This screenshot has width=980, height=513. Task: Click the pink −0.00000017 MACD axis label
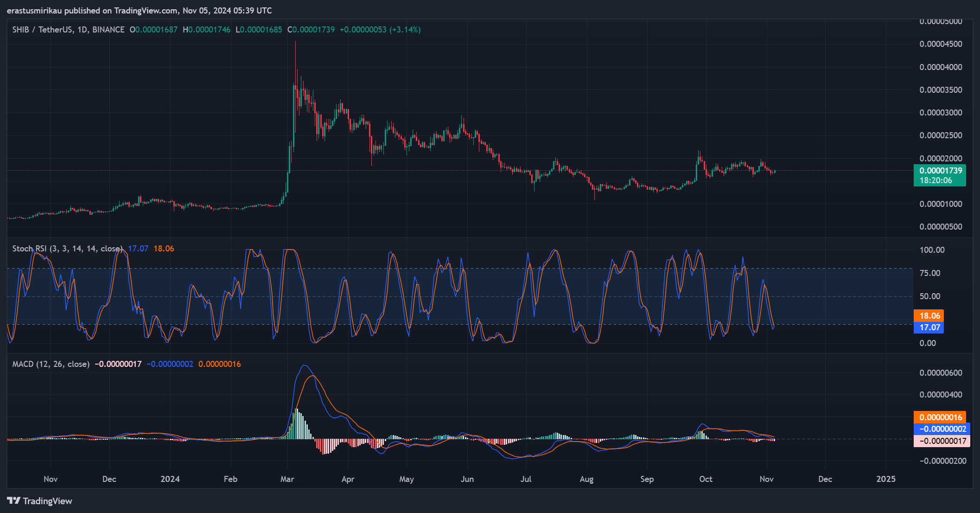pos(942,441)
